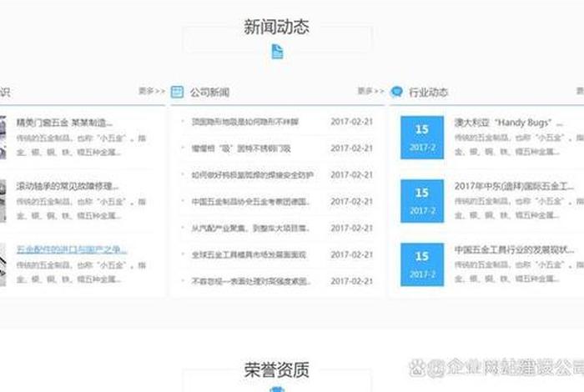Viewport: 584px width, 392px height.
Task: Open underlined article 五金配件的进口与国产之争
Action: point(72,249)
